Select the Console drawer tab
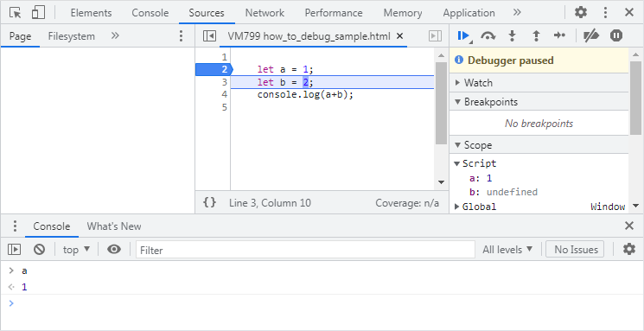This screenshot has width=644, height=331. [x=52, y=226]
